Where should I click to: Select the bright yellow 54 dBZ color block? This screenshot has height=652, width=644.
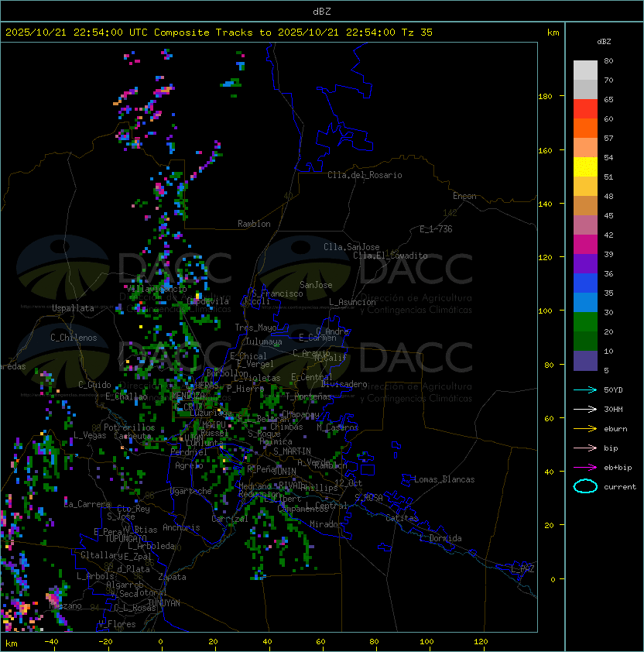pyautogui.click(x=585, y=166)
